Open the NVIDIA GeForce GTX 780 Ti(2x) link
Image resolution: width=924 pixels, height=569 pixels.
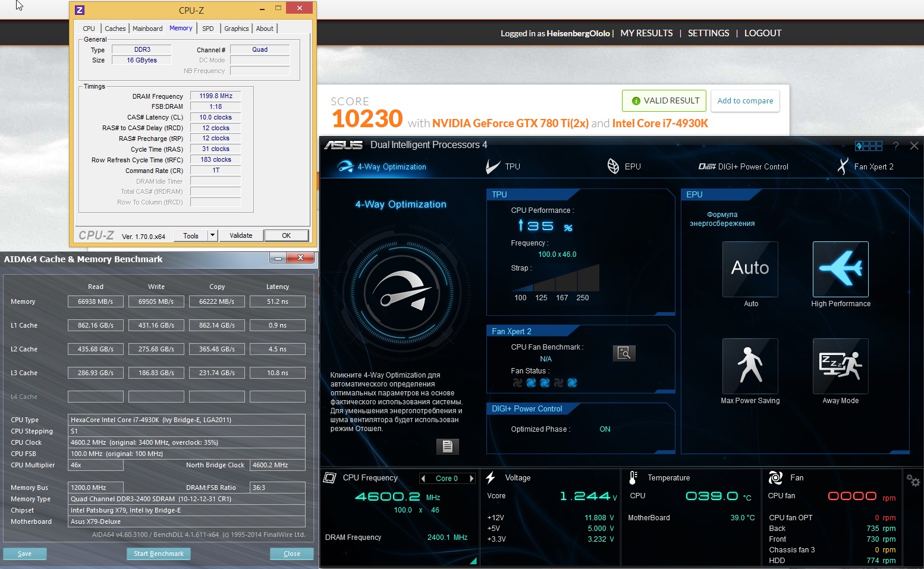[x=510, y=124]
